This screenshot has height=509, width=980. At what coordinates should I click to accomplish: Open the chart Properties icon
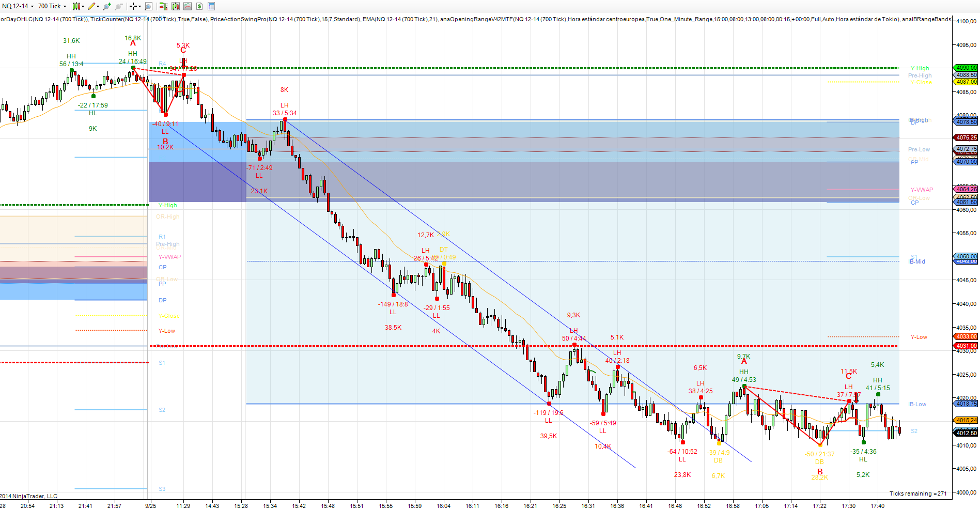[x=211, y=6]
